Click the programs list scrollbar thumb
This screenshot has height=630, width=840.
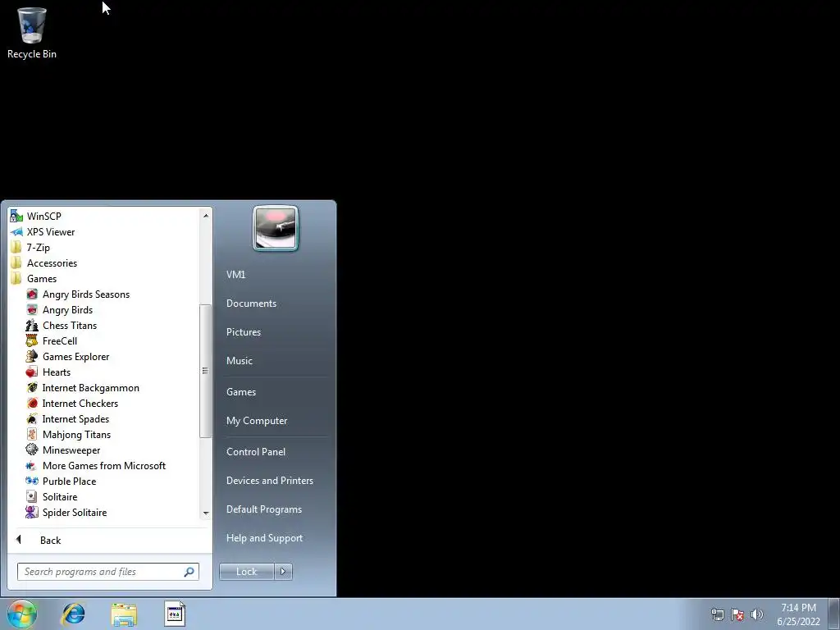(204, 371)
